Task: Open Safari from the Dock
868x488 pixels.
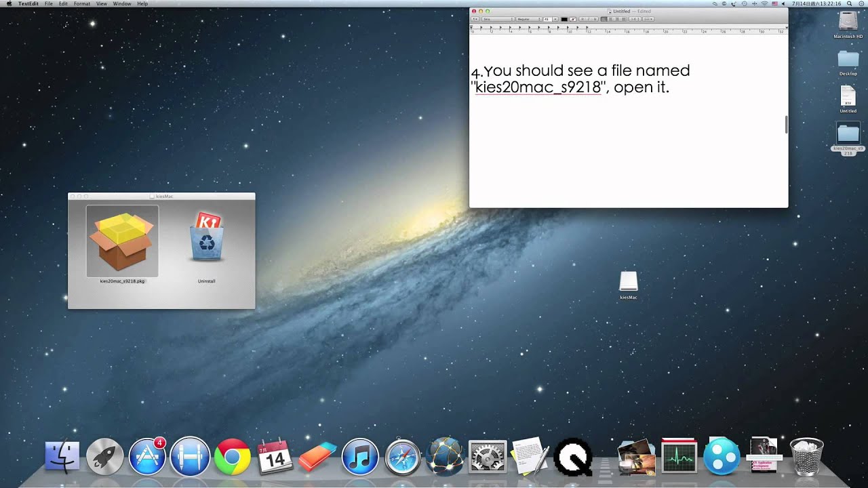Action: [402, 456]
